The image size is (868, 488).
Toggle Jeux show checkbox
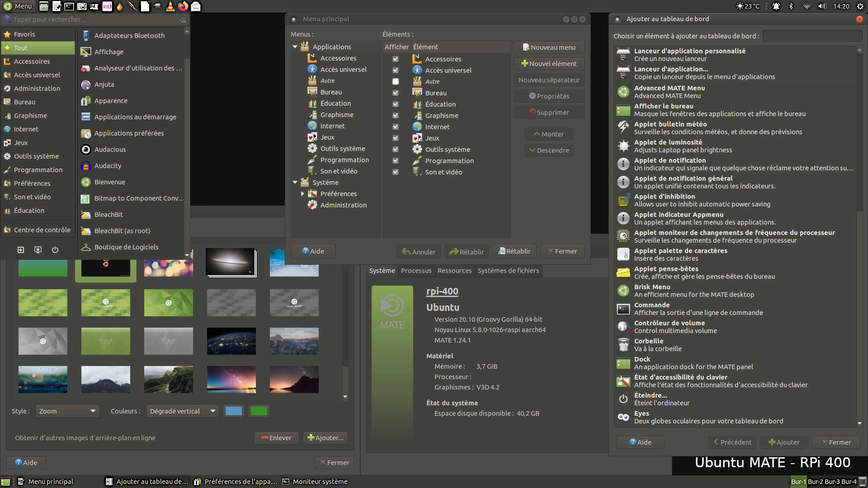point(396,138)
